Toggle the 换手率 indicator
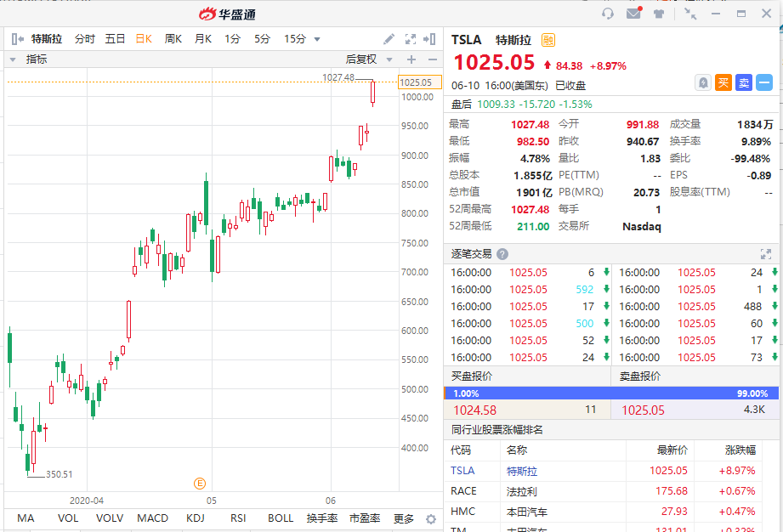 [x=322, y=518]
